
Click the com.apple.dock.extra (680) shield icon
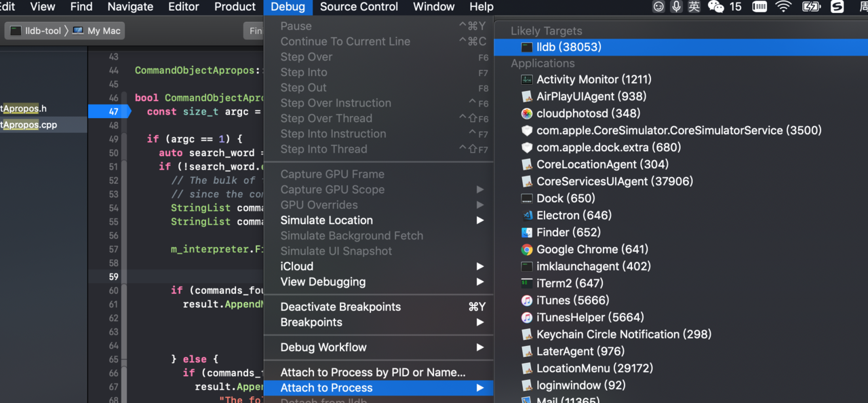[x=527, y=147]
